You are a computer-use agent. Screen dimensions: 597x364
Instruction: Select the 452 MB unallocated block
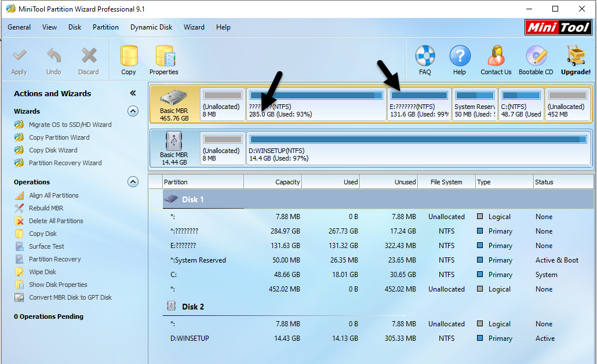(x=567, y=104)
